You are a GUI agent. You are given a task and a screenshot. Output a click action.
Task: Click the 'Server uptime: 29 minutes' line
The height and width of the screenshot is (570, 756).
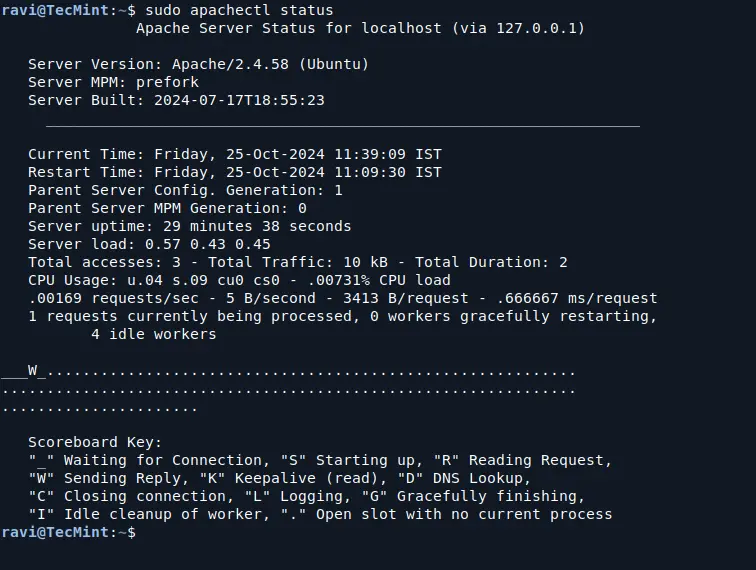(x=189, y=226)
